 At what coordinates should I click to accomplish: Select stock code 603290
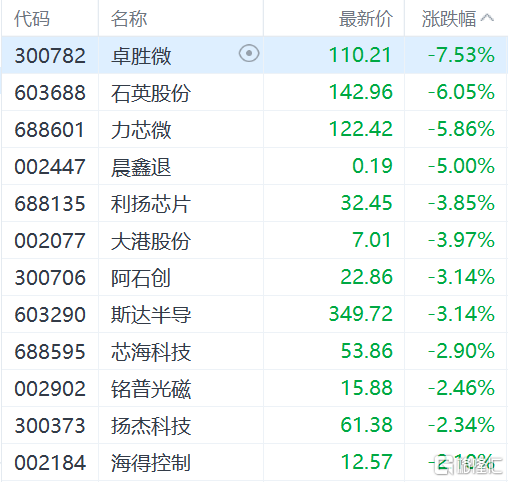pos(50,314)
